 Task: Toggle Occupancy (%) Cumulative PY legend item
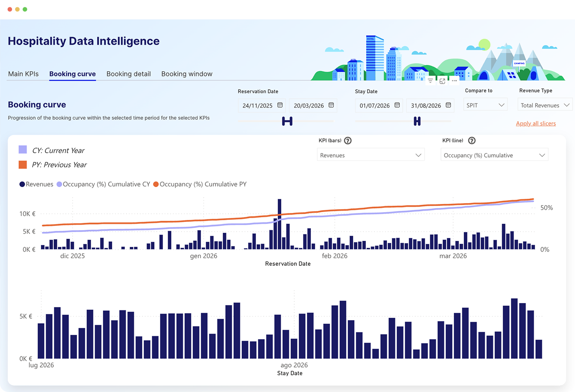tap(200, 184)
